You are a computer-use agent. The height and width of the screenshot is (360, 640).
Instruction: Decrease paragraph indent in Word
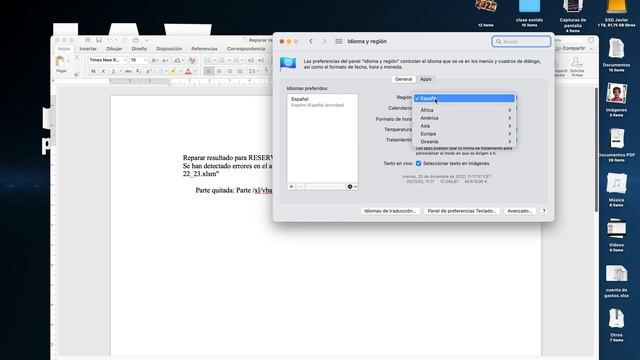click(x=251, y=60)
